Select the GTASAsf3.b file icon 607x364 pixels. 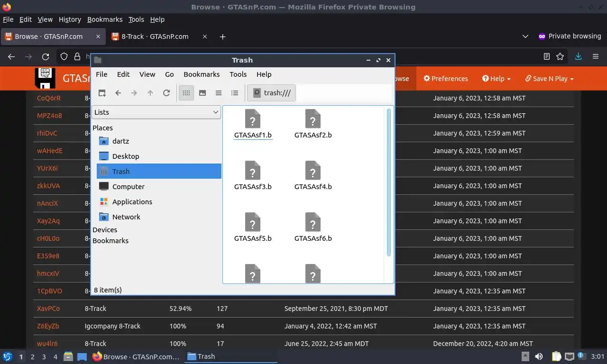[x=253, y=171]
